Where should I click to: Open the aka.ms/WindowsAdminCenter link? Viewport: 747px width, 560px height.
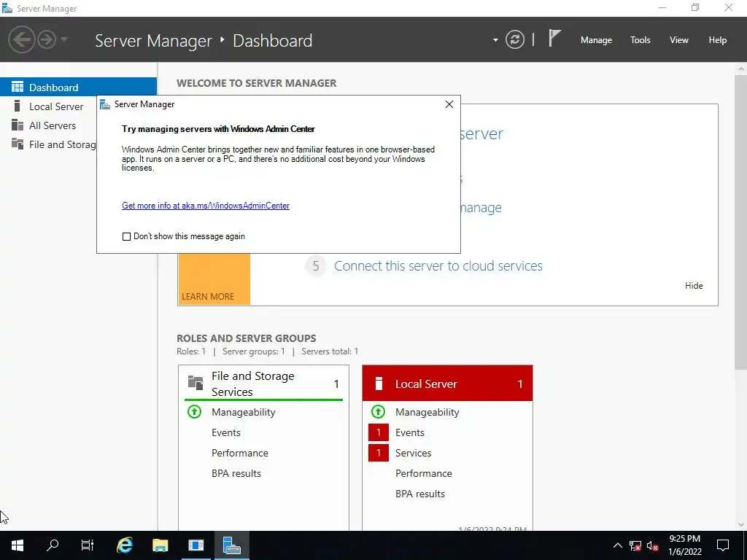pos(205,206)
